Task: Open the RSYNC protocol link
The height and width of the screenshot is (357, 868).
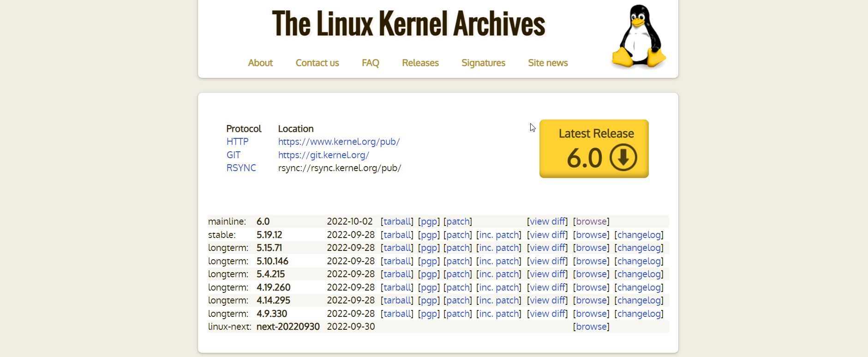Action: click(241, 168)
